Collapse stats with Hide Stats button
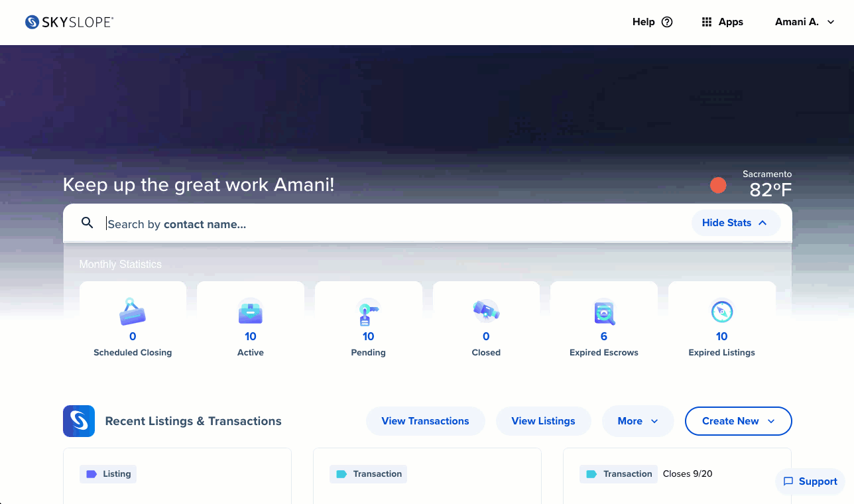The height and width of the screenshot is (504, 854). 735,223
